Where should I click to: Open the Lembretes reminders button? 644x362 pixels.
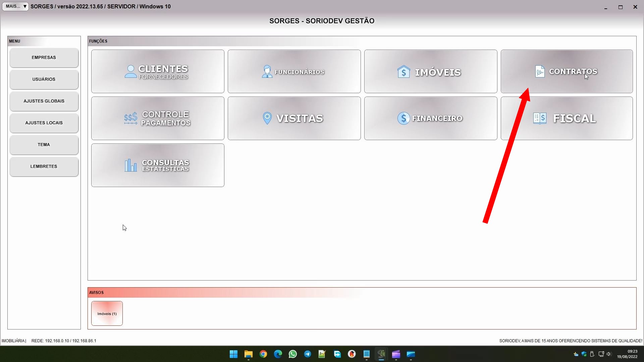coord(44,167)
